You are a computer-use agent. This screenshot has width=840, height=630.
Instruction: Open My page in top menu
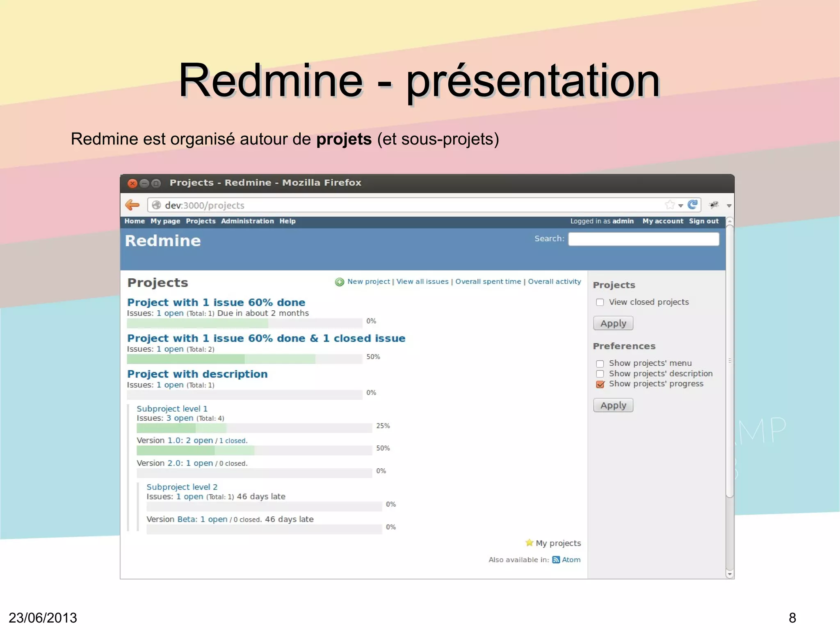(x=165, y=221)
